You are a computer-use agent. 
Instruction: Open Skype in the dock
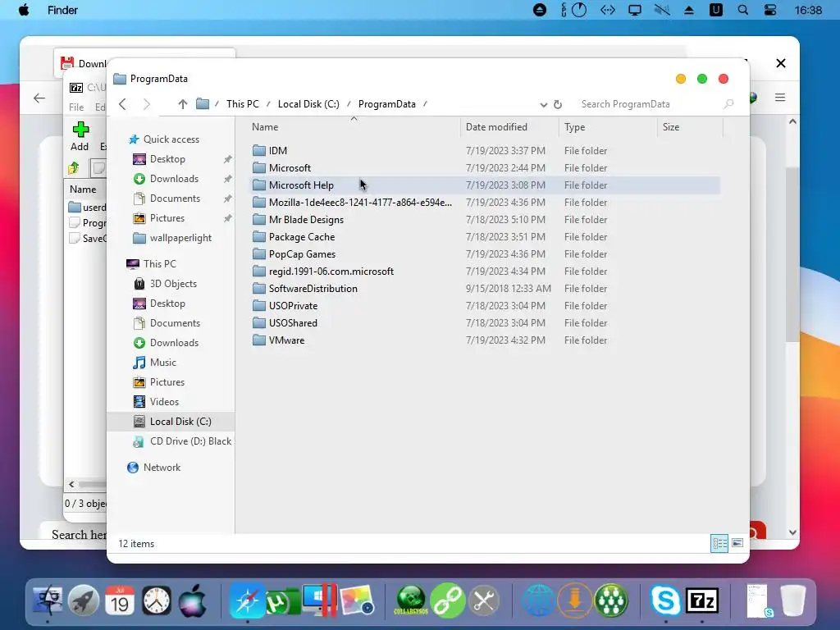(x=665, y=600)
